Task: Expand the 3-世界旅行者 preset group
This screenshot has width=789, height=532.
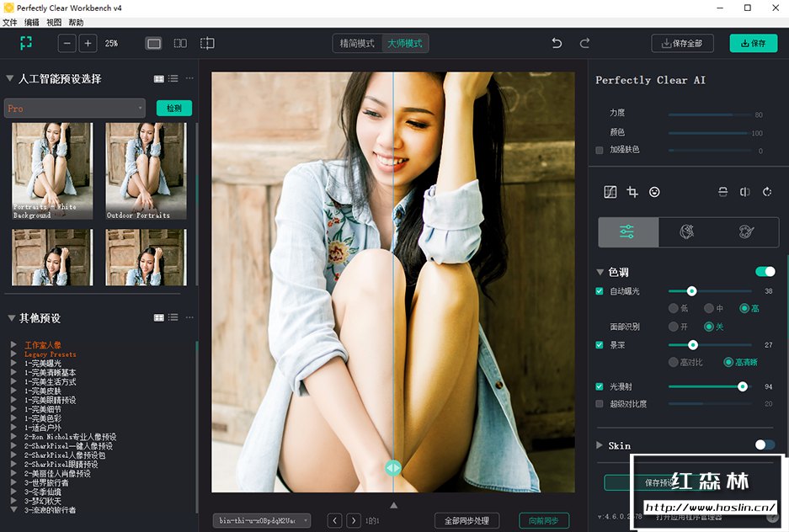Action: (14, 482)
